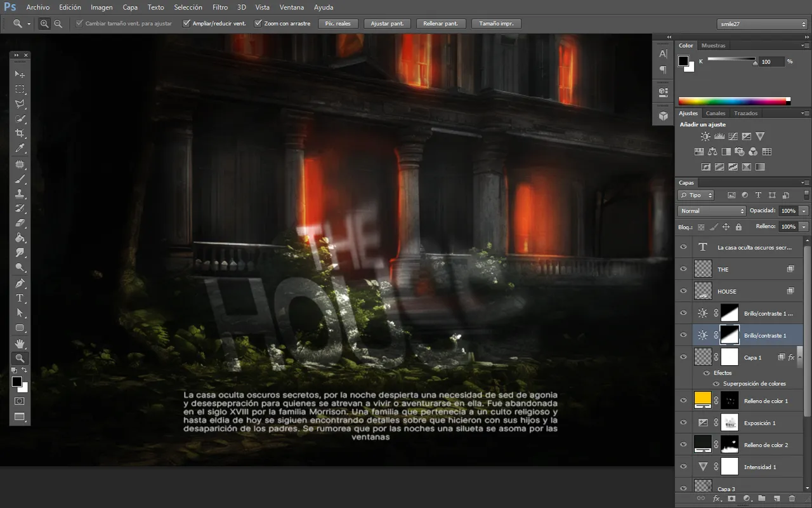Select the Clone Stamp tool
The image size is (812, 508).
click(20, 194)
